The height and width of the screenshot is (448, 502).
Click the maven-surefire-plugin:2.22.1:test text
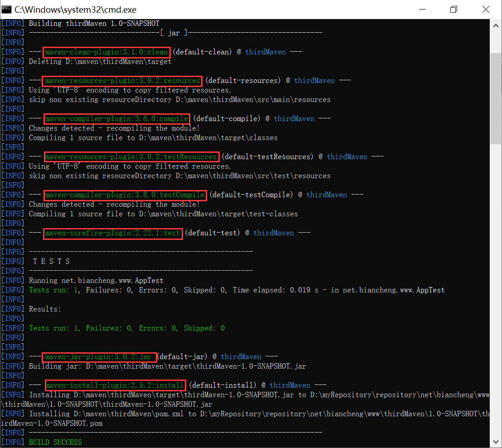pos(113,233)
